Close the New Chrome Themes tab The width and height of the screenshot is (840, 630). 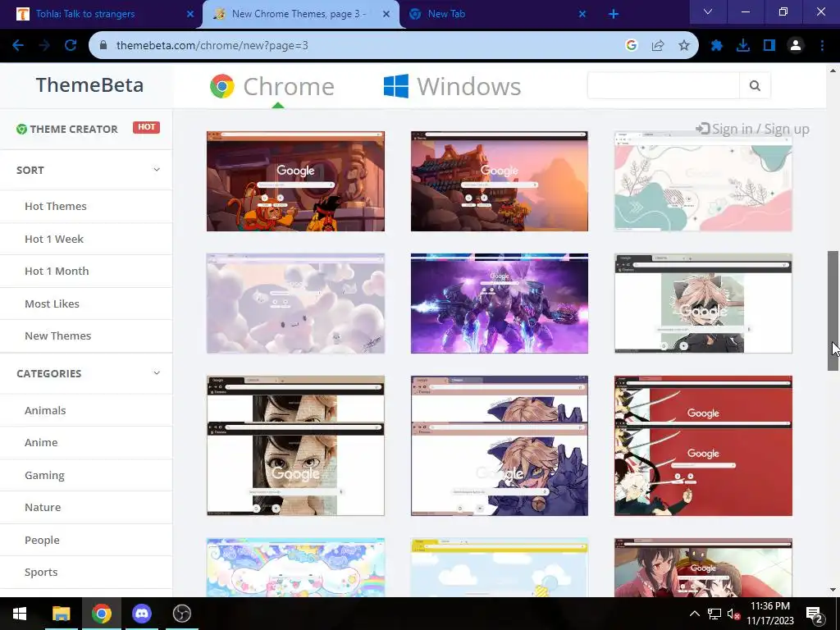[x=386, y=15]
